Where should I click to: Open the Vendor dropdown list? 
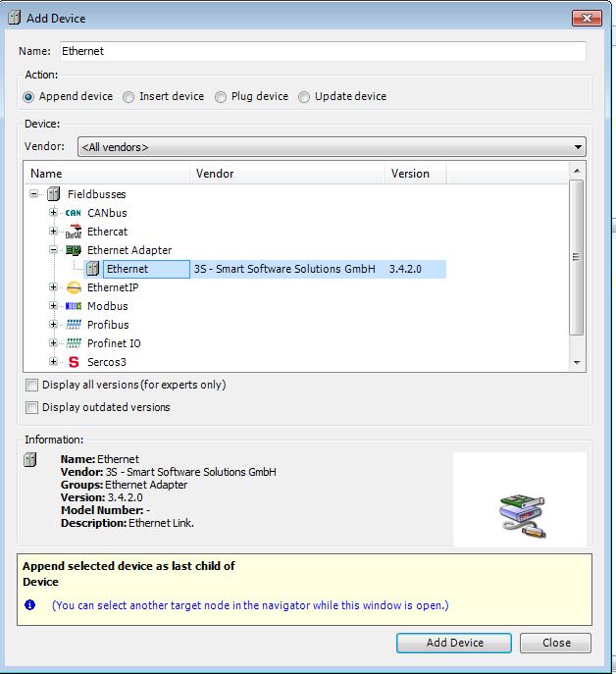(332, 147)
